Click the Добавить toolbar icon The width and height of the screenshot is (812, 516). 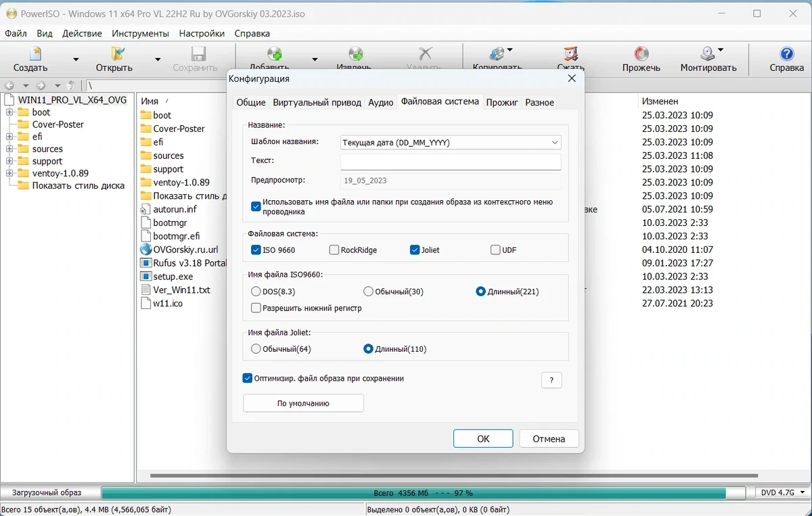(274, 54)
